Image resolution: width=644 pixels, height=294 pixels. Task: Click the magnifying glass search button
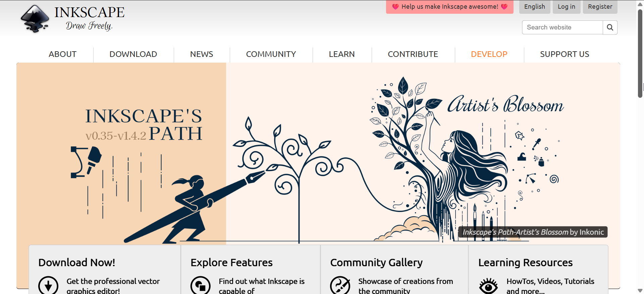click(x=610, y=27)
